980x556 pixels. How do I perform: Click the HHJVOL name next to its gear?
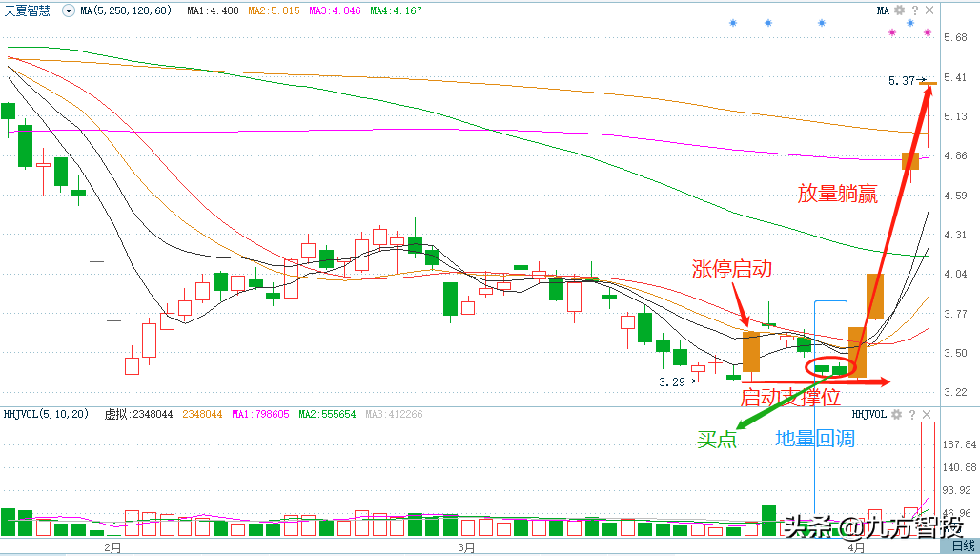click(x=869, y=414)
